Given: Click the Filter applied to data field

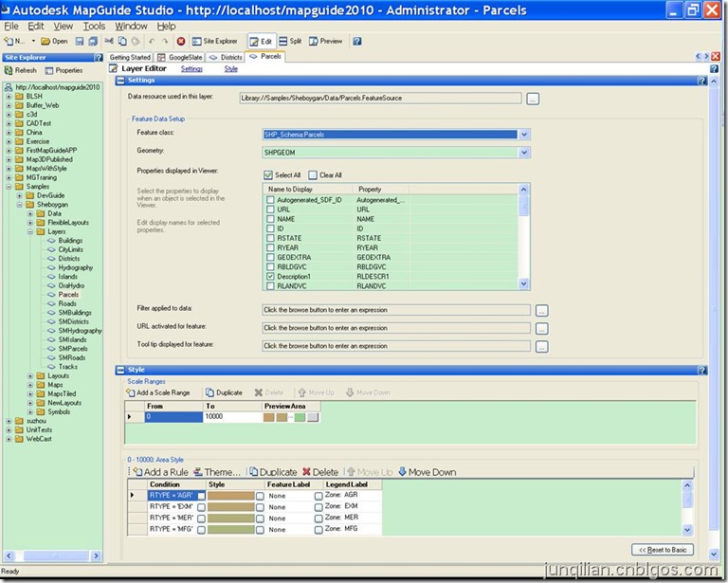Looking at the screenshot, I should click(396, 310).
